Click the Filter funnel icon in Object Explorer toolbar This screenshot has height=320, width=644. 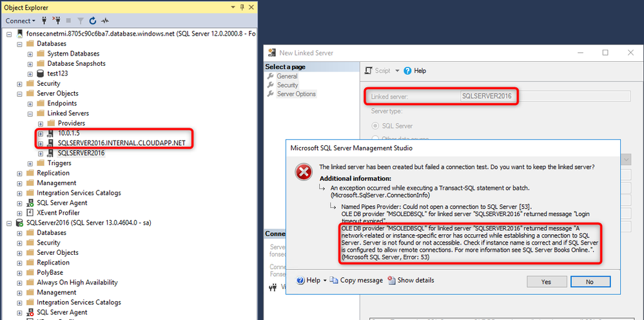(81, 21)
